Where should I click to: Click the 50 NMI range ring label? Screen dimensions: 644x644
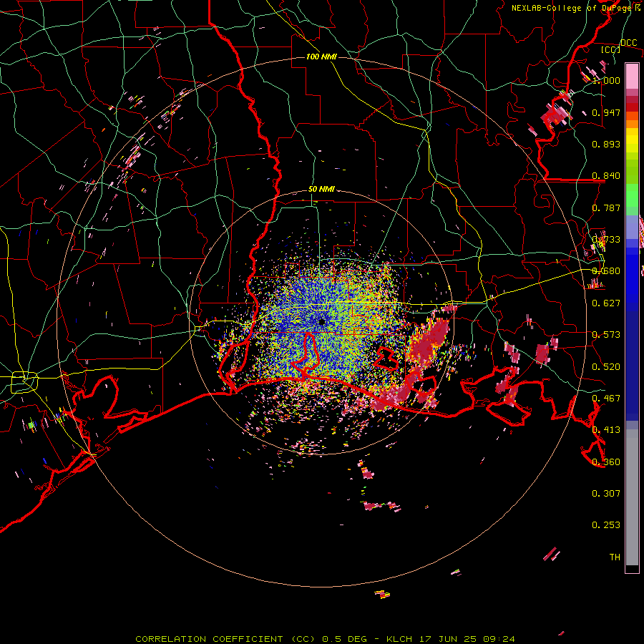coord(321,190)
